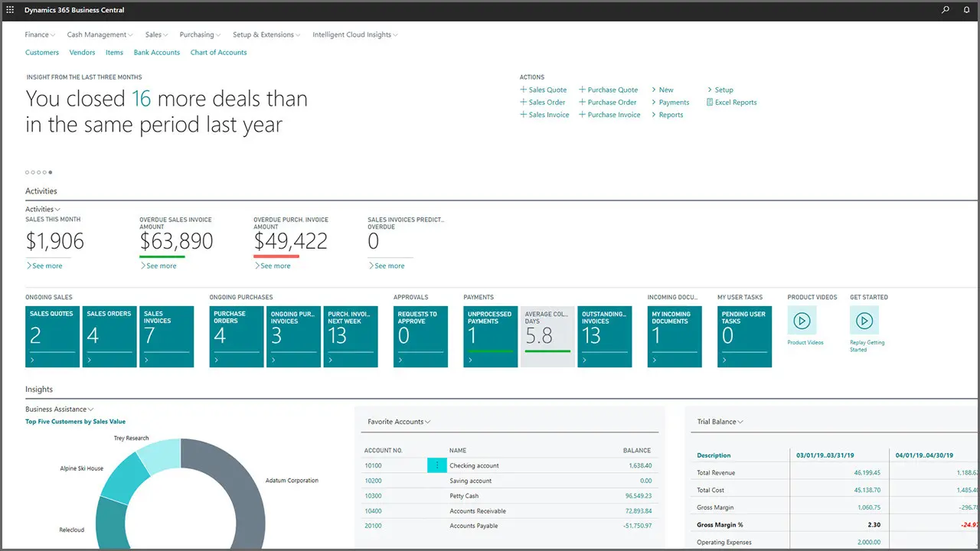Click the arrow on Sales Quotes tile

pyautogui.click(x=32, y=360)
